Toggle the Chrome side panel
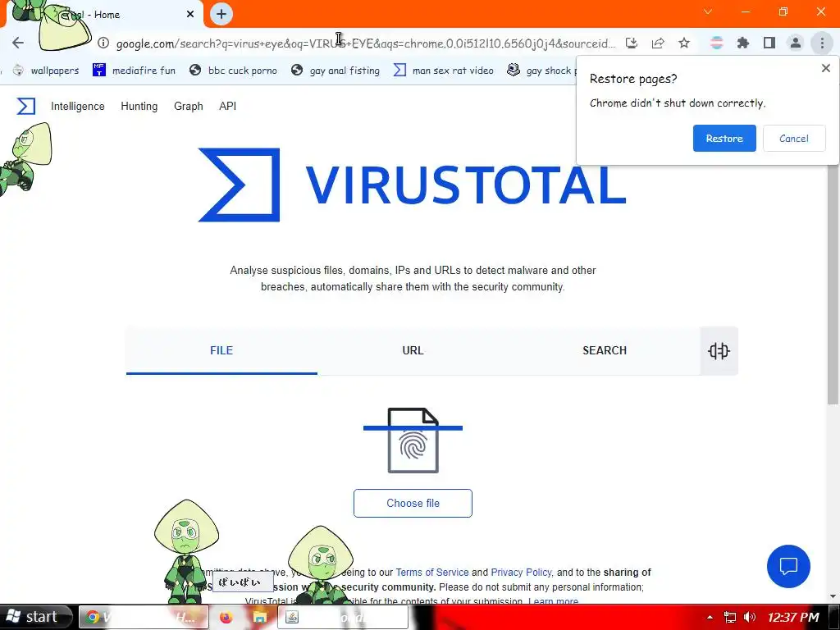This screenshot has width=840, height=630. (x=769, y=43)
